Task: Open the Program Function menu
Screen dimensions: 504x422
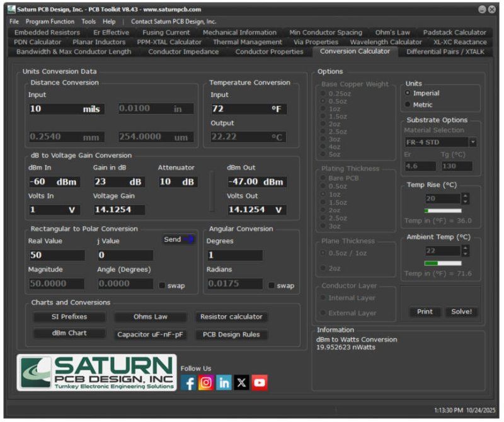Action: point(50,21)
